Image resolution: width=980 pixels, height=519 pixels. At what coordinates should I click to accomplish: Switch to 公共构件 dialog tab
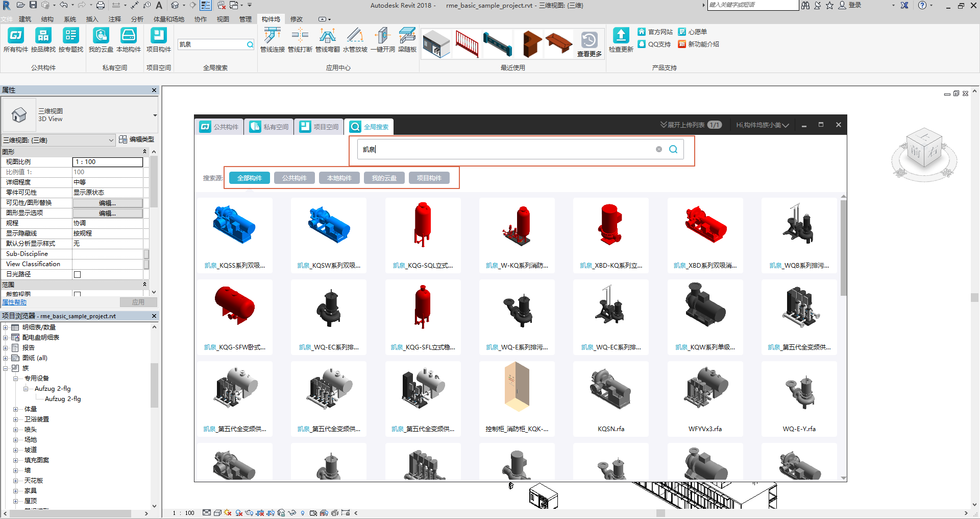pos(219,127)
